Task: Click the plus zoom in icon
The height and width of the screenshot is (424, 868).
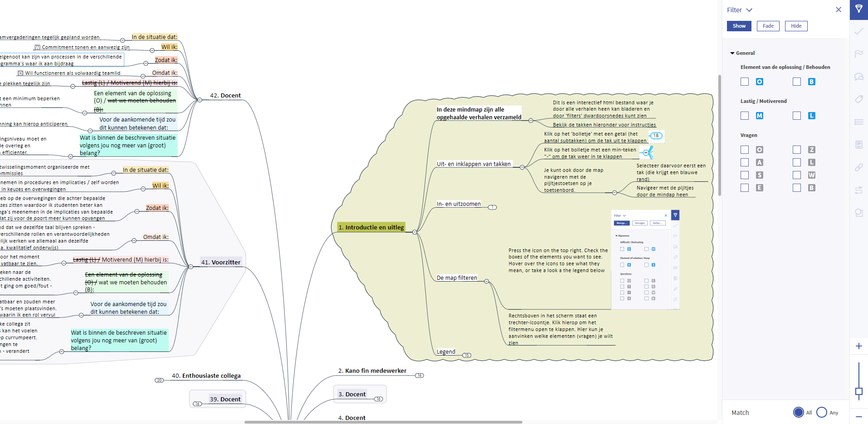Action: click(858, 346)
